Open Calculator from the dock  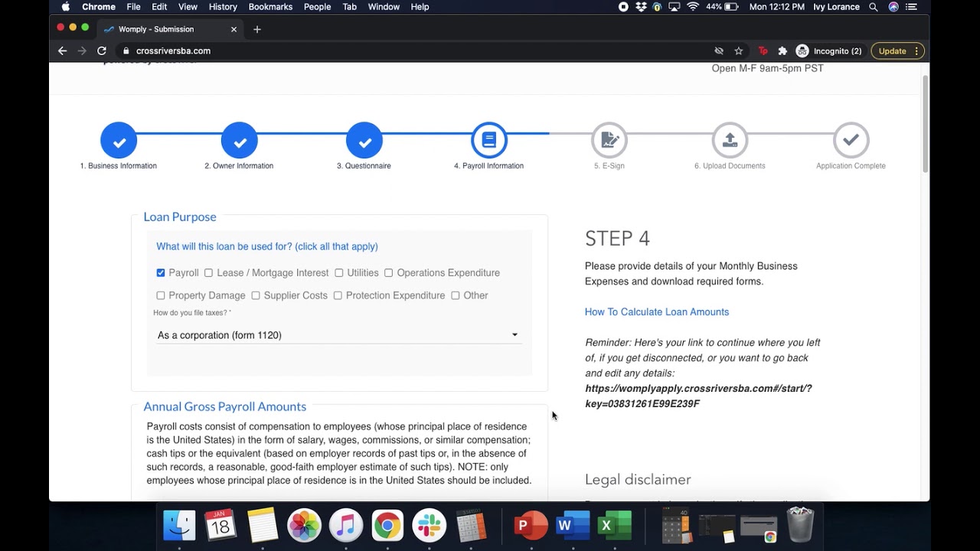click(471, 526)
